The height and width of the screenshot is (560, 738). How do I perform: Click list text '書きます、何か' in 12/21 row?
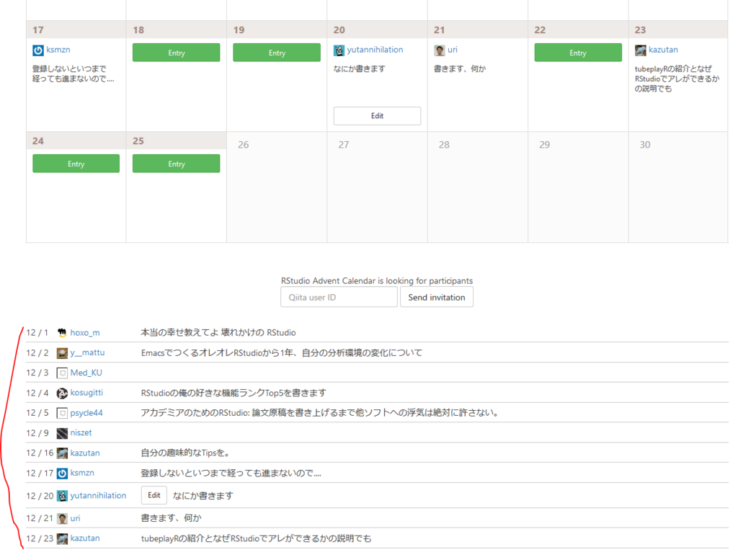pos(171,518)
